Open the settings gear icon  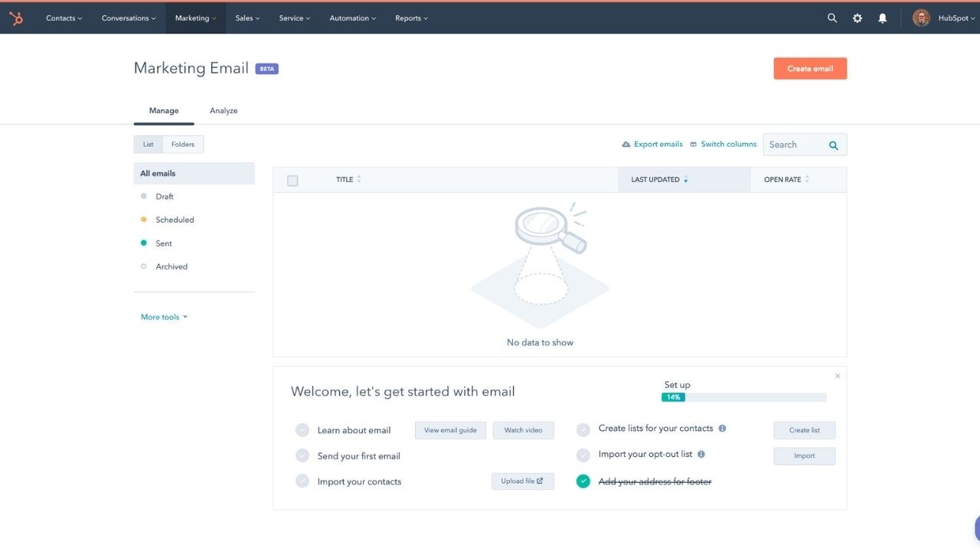click(x=857, y=18)
